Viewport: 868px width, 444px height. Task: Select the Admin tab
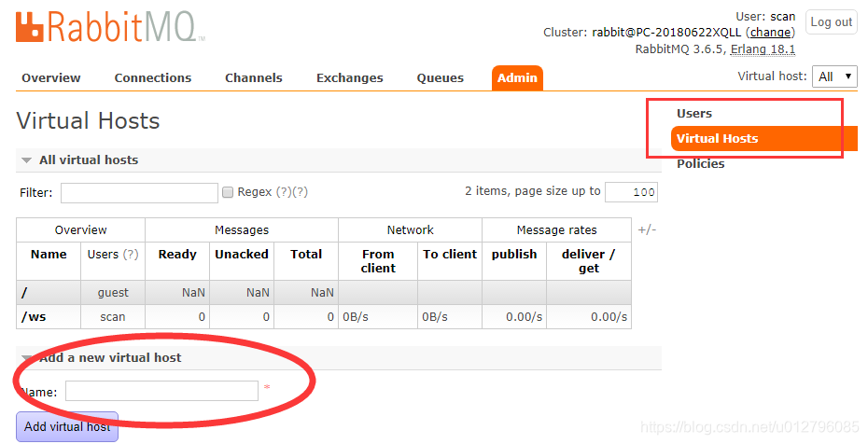[x=517, y=78]
